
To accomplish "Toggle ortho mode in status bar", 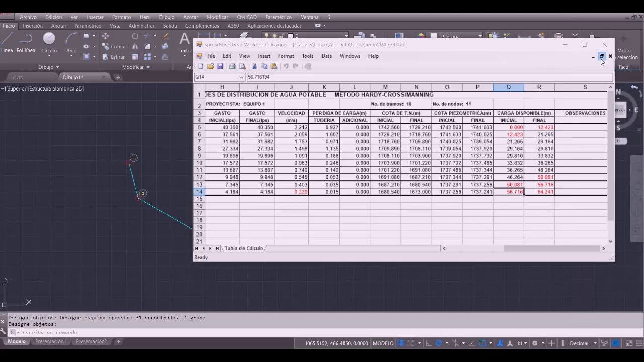I will tap(428, 343).
